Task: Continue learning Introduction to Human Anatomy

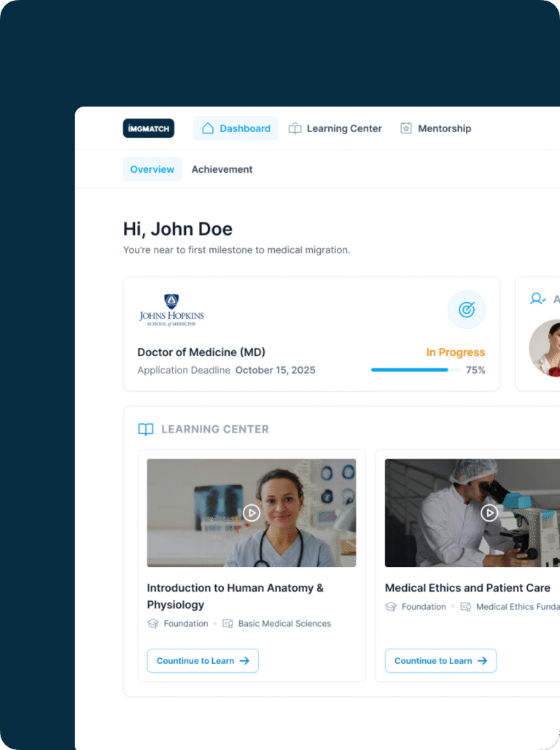Action: coord(203,661)
